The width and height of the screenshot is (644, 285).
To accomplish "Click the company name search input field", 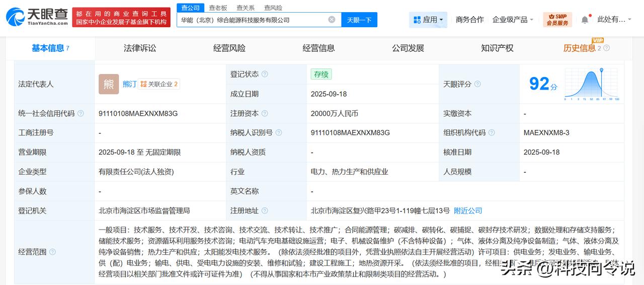I will tap(252, 20).
